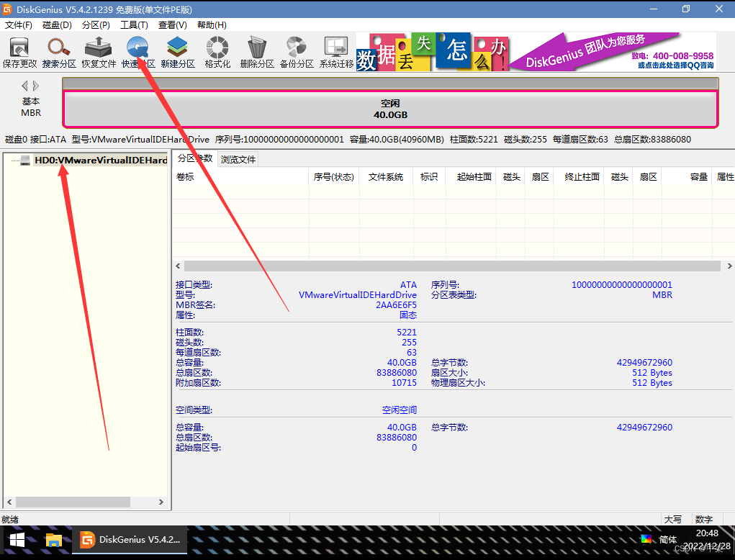The image size is (735, 560).
Task: Open the 工具(T) menu
Action: (x=134, y=25)
